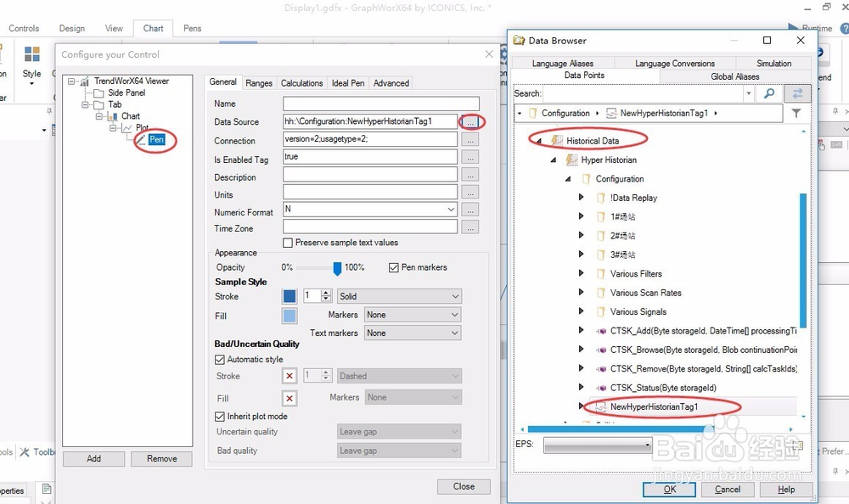Switch to the Advanced tab

coord(391,83)
